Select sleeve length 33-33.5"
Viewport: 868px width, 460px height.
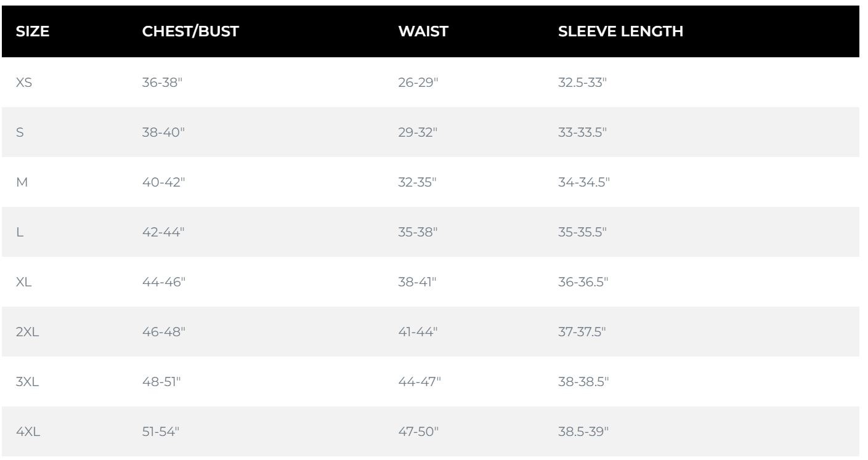(x=582, y=132)
